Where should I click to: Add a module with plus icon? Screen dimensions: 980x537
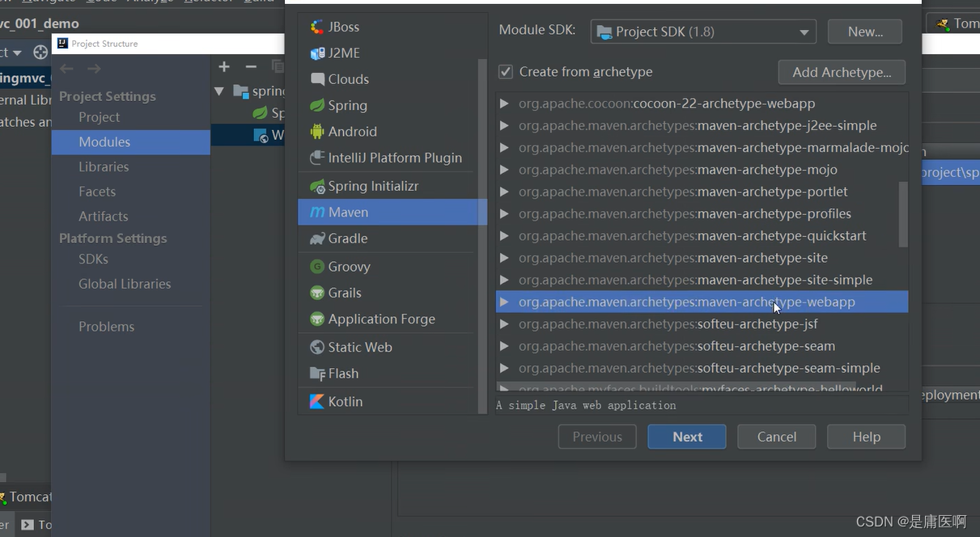(x=224, y=66)
